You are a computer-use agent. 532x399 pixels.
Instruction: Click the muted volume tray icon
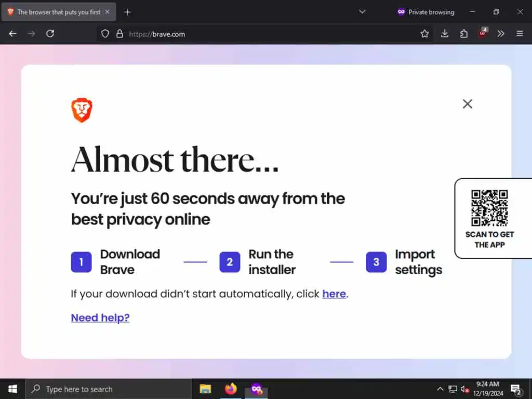point(465,389)
